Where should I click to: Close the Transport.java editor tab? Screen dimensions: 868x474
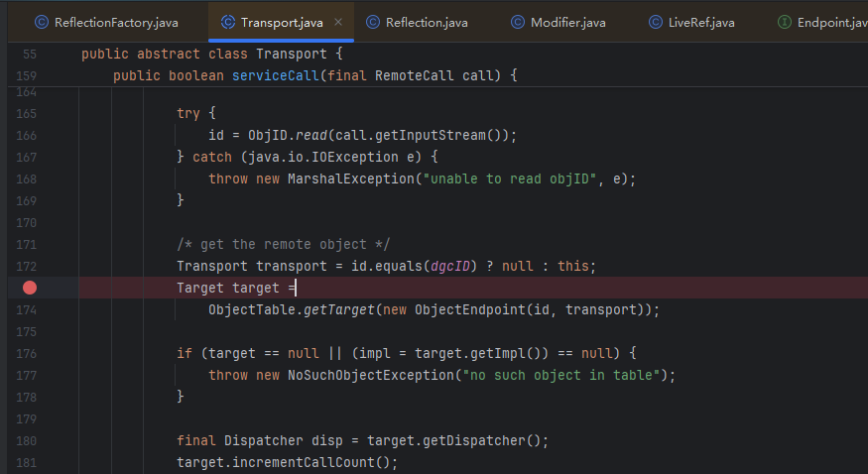pyautogui.click(x=338, y=22)
